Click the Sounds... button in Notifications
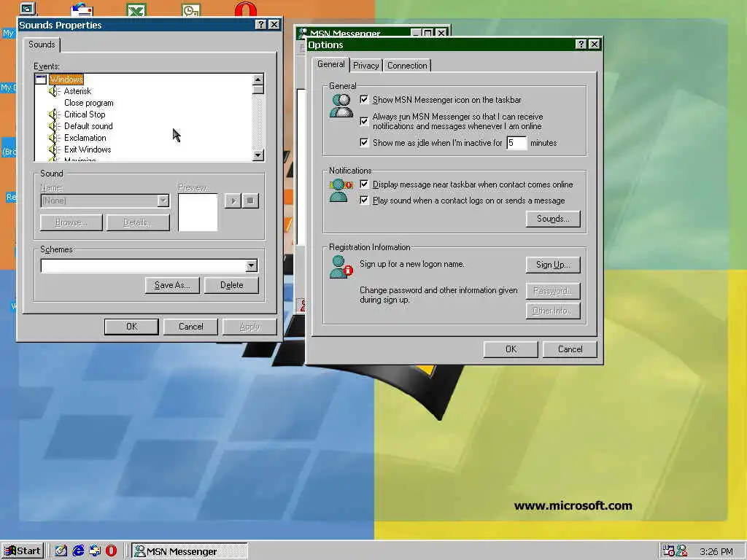 point(553,219)
